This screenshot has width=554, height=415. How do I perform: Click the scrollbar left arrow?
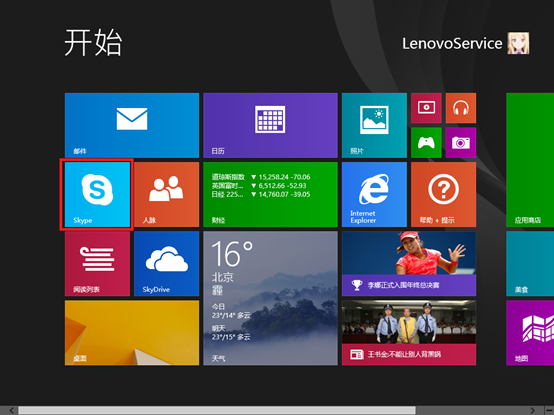[x=12, y=410]
